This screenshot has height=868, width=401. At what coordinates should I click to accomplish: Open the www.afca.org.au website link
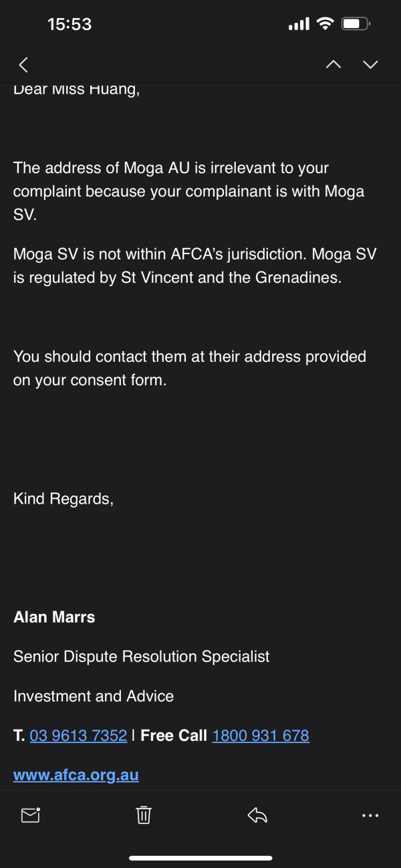point(76,776)
